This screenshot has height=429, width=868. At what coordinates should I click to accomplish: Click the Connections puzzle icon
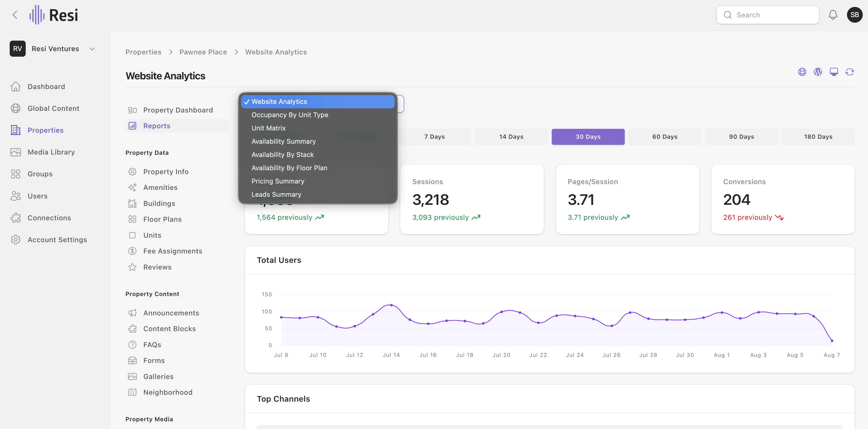click(15, 218)
